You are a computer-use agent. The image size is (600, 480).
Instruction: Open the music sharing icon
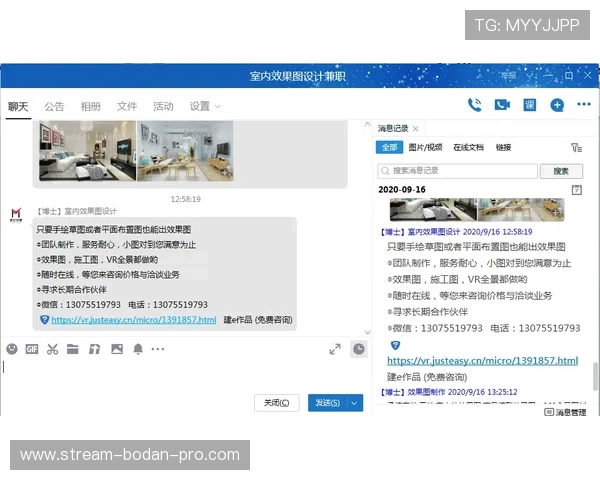coord(94,349)
